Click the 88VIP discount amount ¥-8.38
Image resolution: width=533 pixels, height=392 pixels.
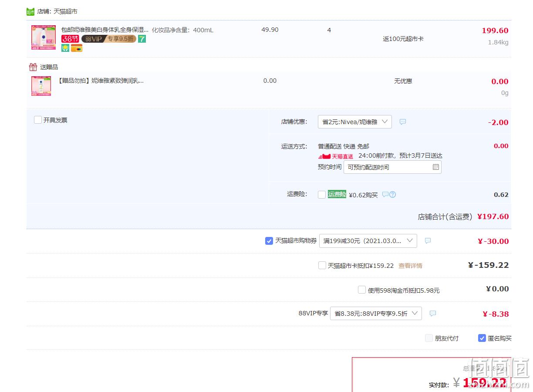(x=496, y=314)
